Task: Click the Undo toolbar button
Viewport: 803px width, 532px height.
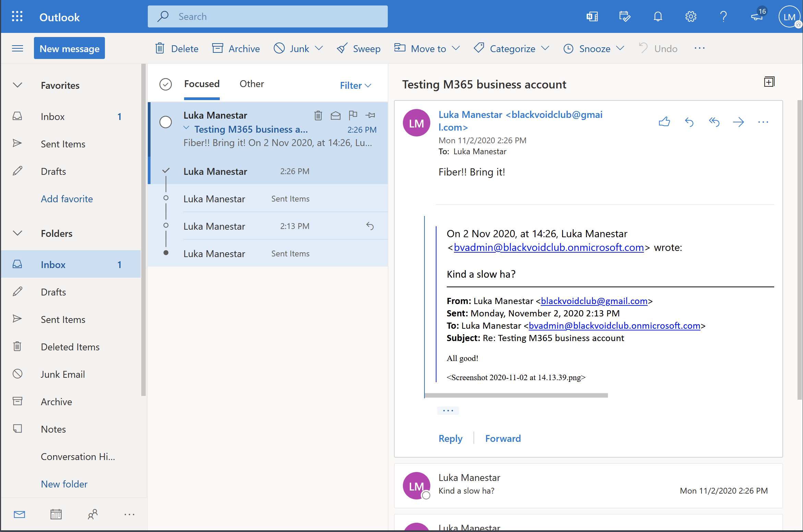Action: click(658, 49)
